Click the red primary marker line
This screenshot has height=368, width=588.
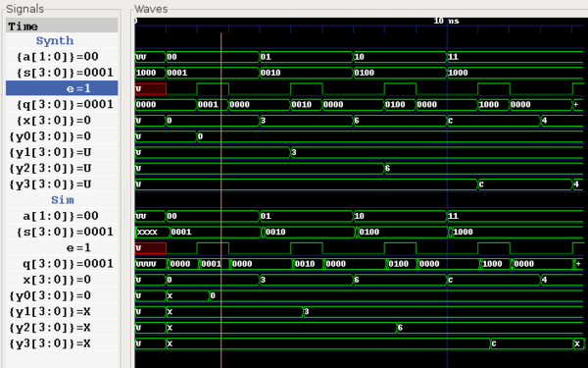point(220,199)
